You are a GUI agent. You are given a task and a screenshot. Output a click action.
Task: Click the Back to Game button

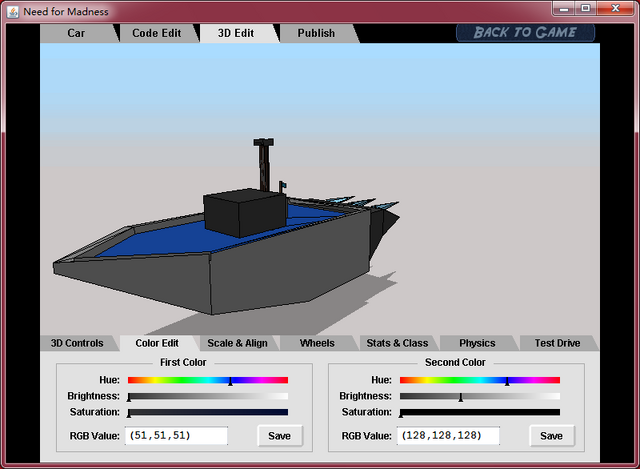click(525, 33)
